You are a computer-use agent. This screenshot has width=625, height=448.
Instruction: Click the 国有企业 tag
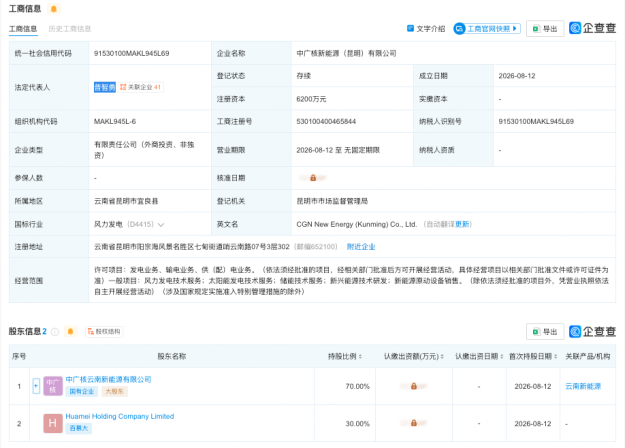coord(82,391)
